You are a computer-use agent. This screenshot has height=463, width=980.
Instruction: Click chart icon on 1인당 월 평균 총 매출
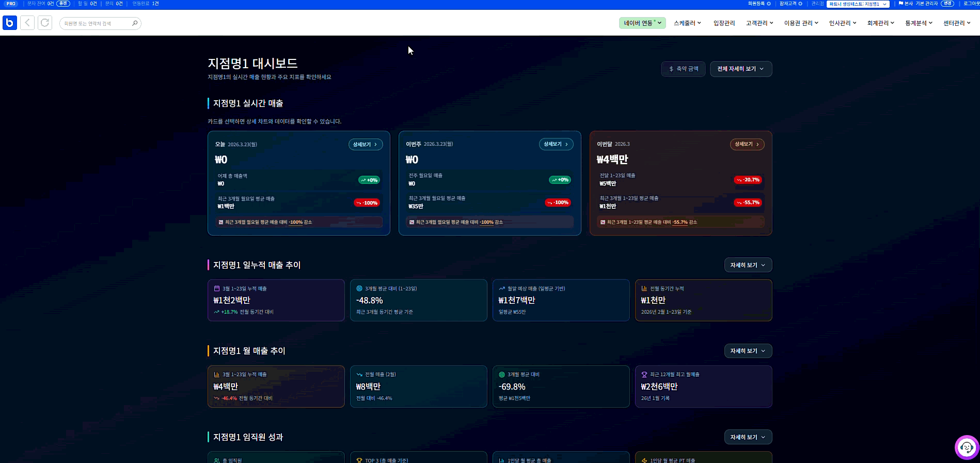pos(502,460)
